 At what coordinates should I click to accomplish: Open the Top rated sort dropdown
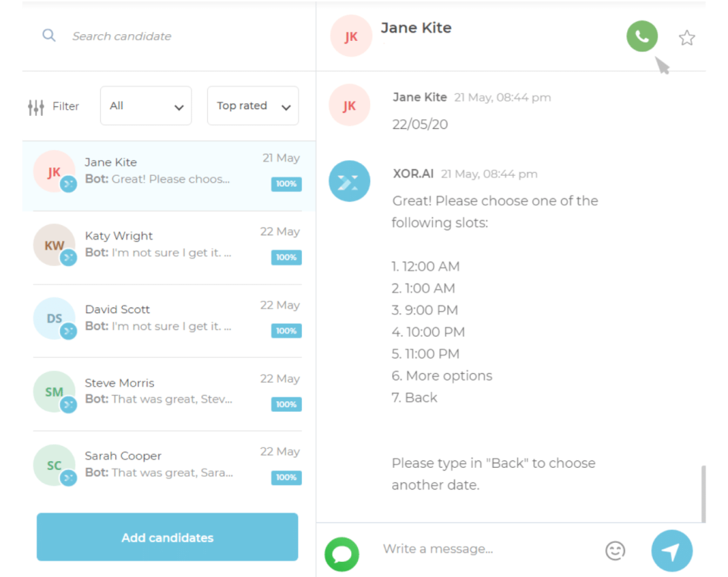[253, 105]
